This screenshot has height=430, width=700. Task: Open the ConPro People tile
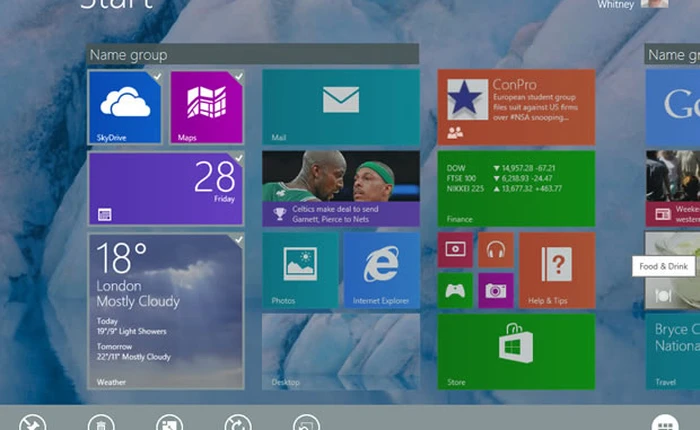(516, 107)
